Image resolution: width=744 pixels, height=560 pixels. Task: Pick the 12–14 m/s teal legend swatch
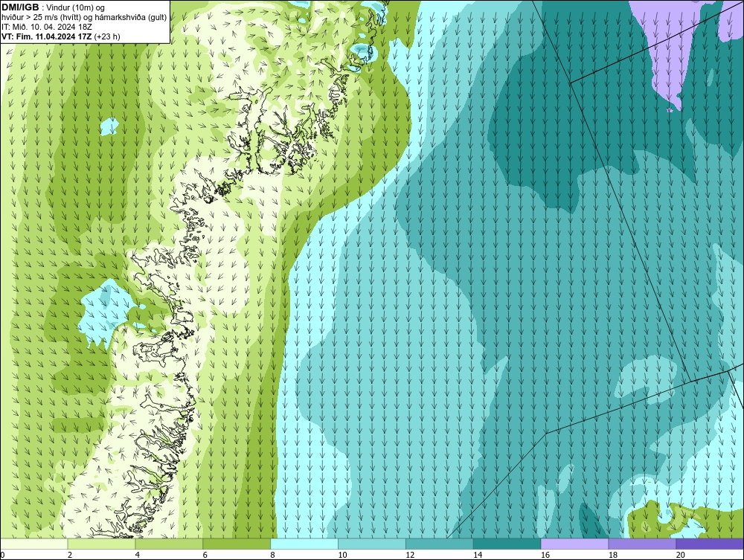point(440,544)
